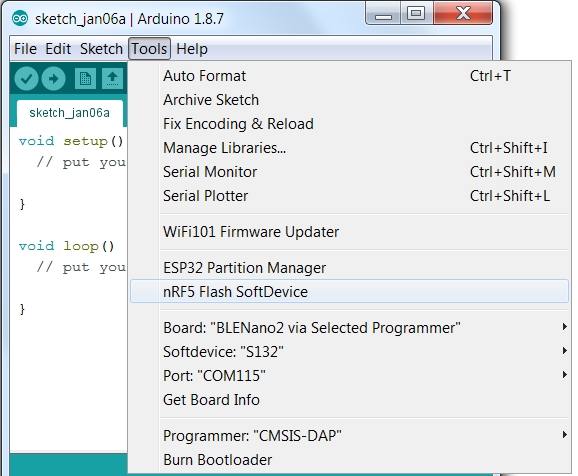Screen dimensions: 578x476
Task: Open the Sketch menu
Action: tap(101, 49)
